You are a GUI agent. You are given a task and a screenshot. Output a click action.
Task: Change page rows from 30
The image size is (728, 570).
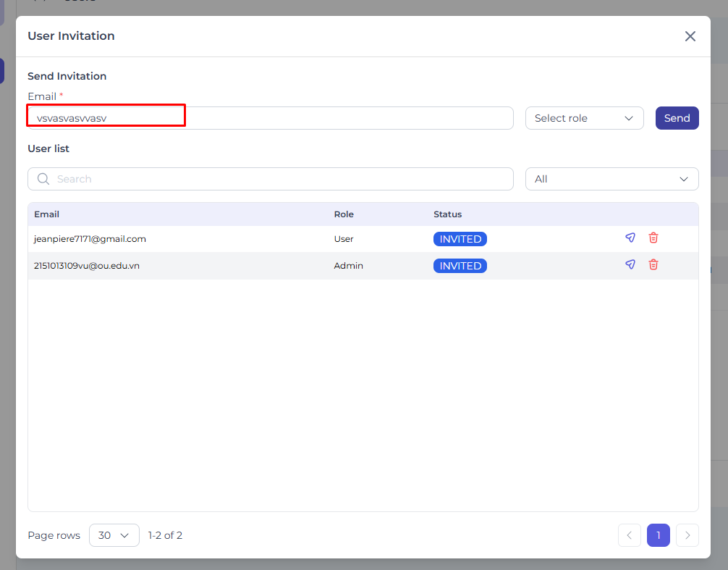[x=114, y=535]
